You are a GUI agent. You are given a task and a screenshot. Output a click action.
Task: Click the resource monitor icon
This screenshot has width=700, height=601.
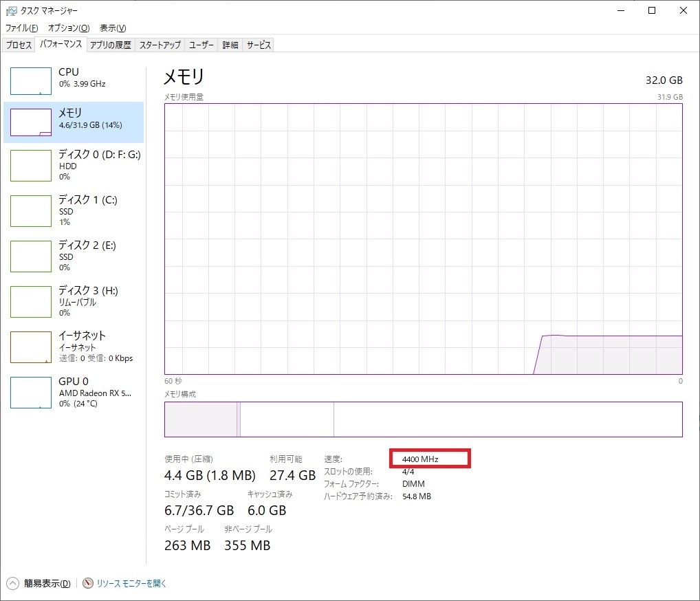88,583
